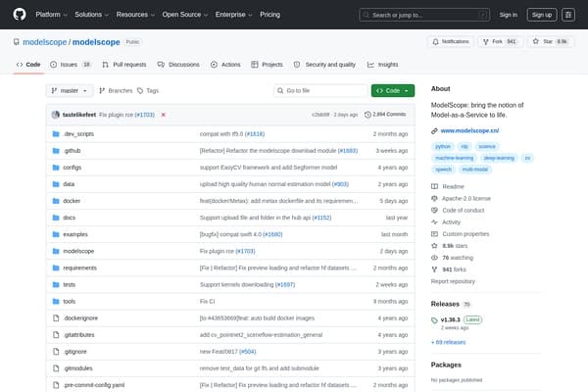Go to the GitHub homepage logo
Image resolution: width=588 pixels, height=392 pixels.
20,15
